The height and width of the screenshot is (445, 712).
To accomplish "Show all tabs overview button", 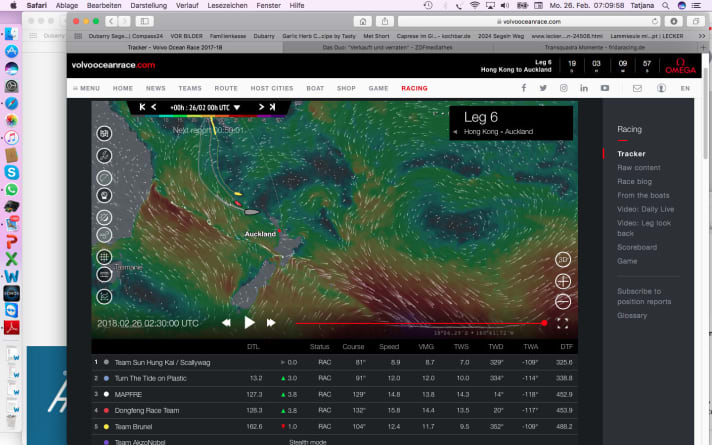I will click(x=696, y=21).
